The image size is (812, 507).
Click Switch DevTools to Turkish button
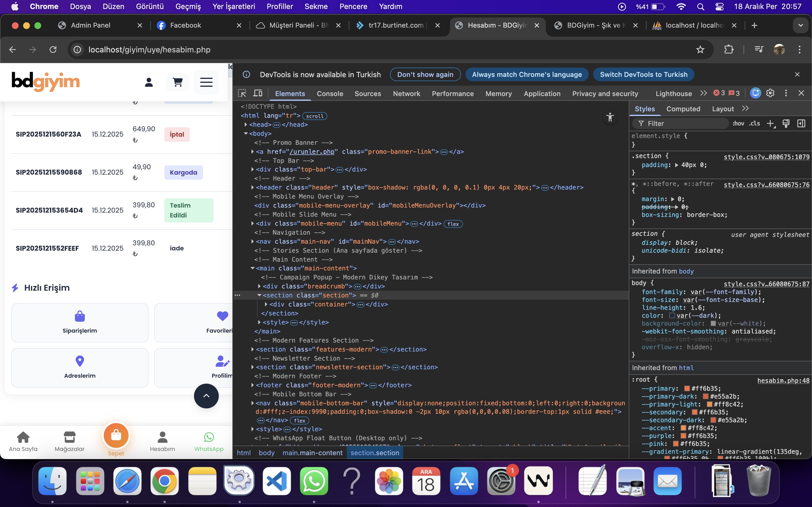point(644,74)
